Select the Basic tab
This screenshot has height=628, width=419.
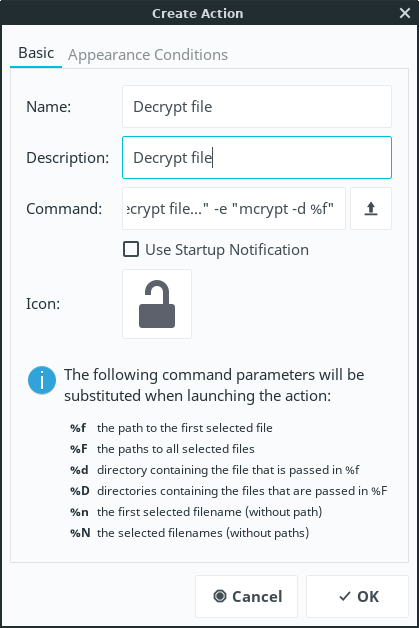point(36,53)
